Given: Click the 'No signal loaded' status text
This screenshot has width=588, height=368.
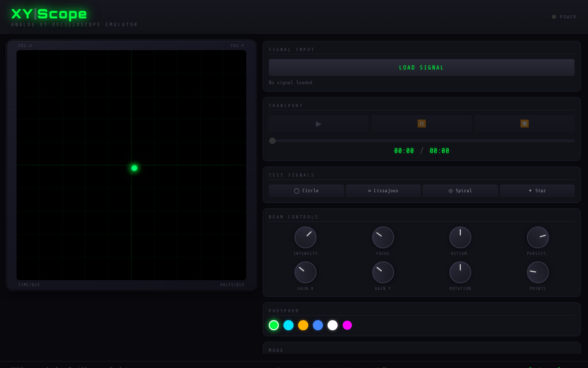Looking at the screenshot, I should point(290,83).
